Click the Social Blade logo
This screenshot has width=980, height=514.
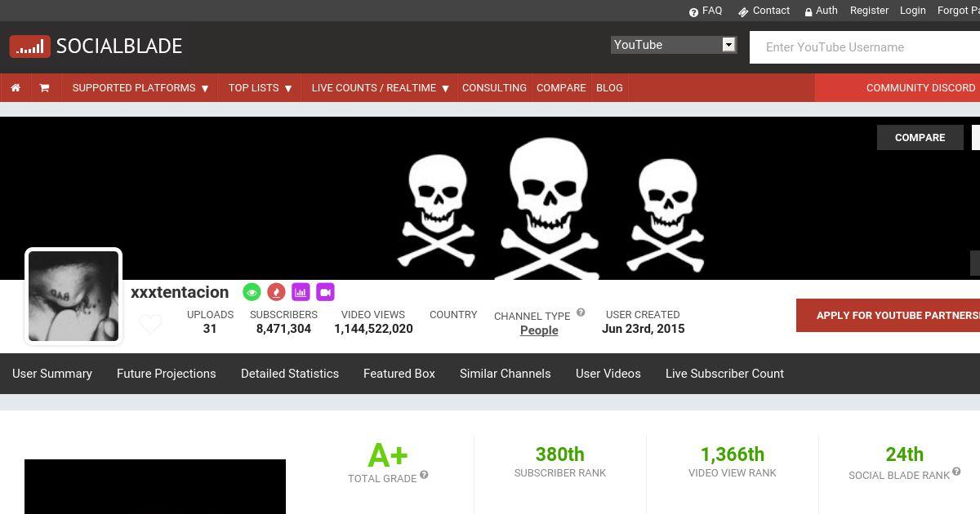(x=96, y=47)
